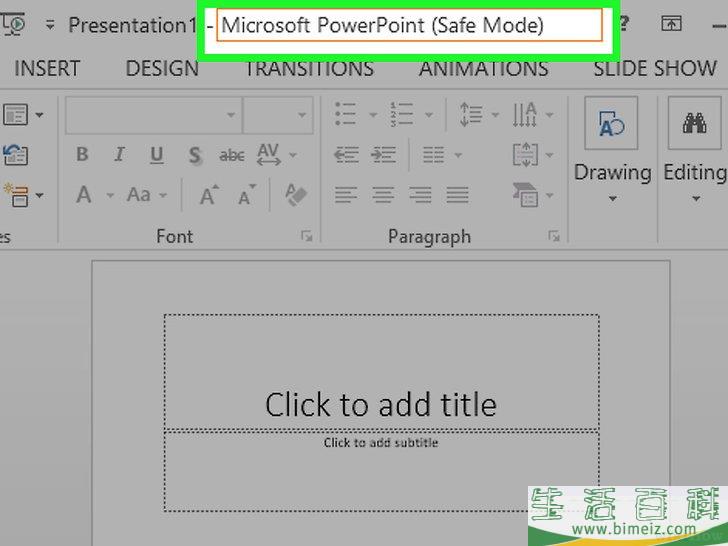Customize Quick Access Toolbar

50,25
